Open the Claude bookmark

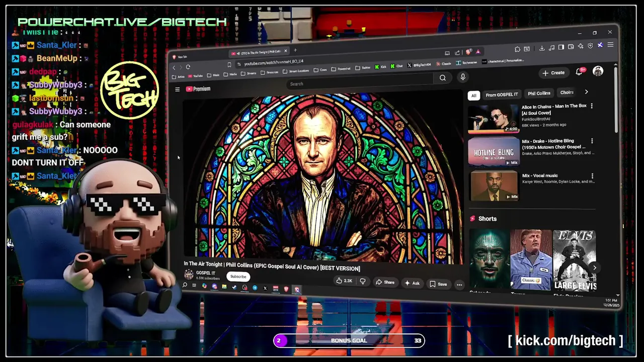[x=443, y=64]
